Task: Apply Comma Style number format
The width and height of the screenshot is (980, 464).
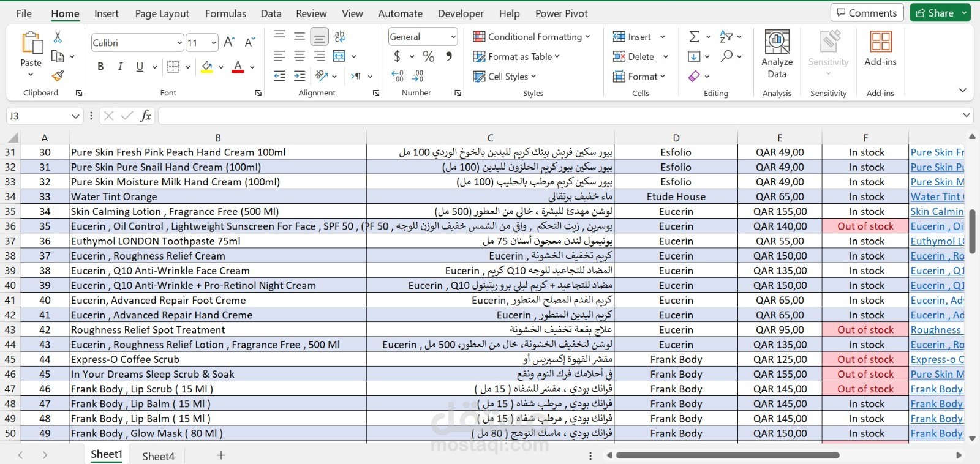Action: point(449,56)
